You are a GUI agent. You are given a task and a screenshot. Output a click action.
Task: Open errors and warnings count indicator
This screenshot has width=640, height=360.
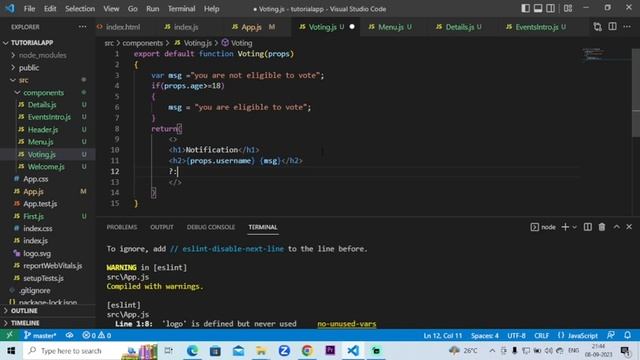96,336
